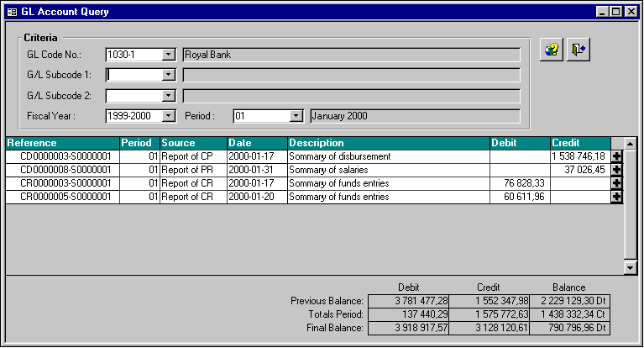
Task: Open the GL Code No. dropdown
Action: coord(168,55)
